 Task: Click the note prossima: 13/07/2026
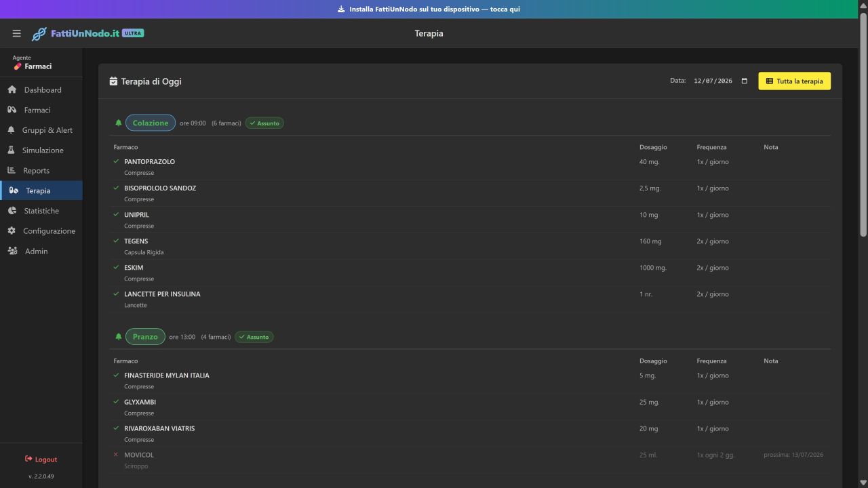coord(793,455)
